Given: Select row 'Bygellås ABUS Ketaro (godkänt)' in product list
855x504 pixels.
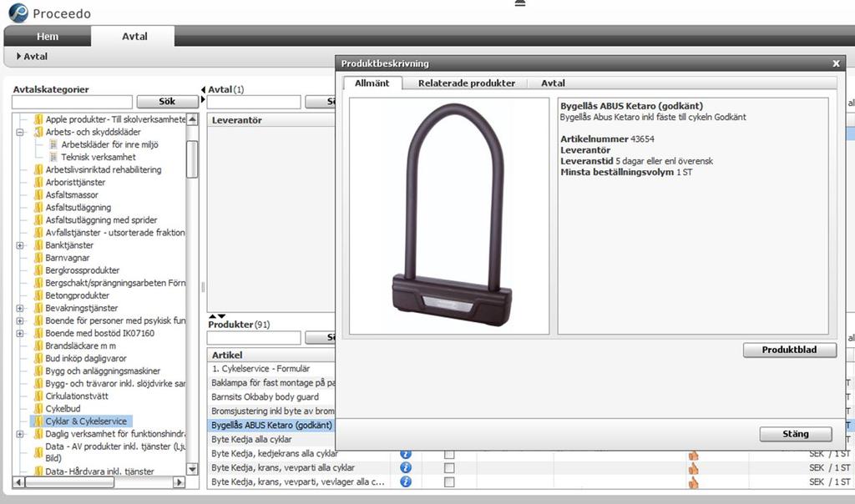Looking at the screenshot, I should [x=271, y=425].
